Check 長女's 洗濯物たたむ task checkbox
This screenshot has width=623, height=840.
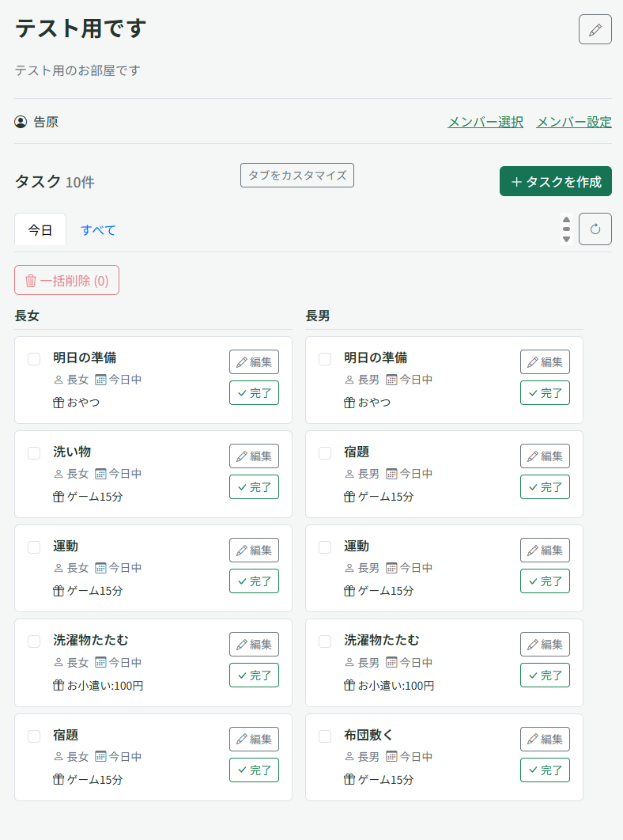coord(34,641)
